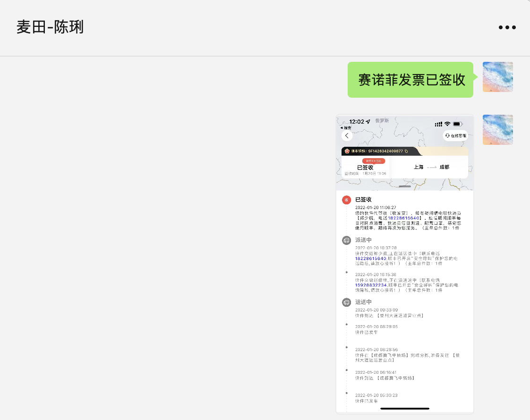Click the 已签收 status card with sign time
This screenshot has width=530, height=420.
366,169
